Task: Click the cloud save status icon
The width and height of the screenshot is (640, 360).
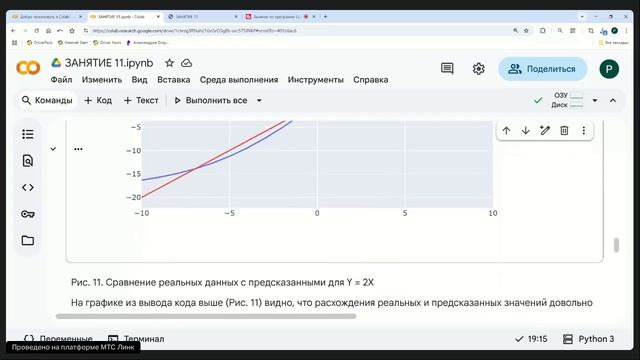Action: (x=187, y=63)
